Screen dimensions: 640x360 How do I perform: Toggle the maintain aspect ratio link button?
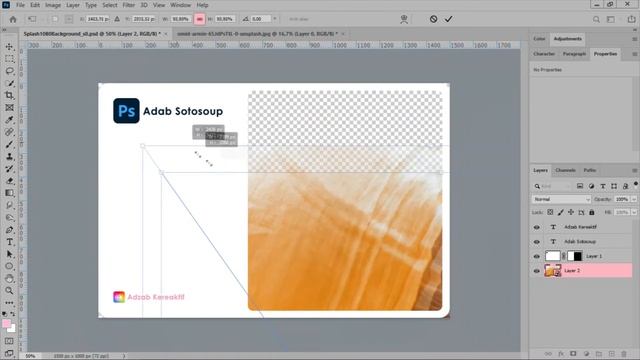pyautogui.click(x=200, y=19)
